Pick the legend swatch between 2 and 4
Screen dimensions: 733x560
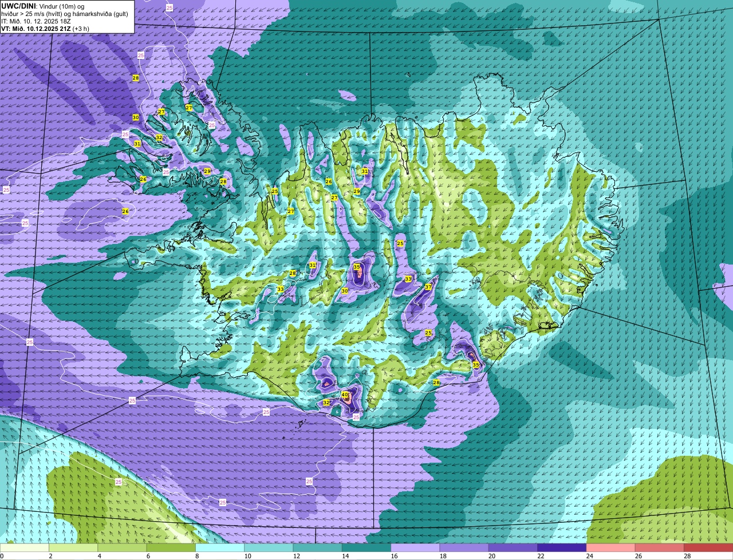coord(73,547)
